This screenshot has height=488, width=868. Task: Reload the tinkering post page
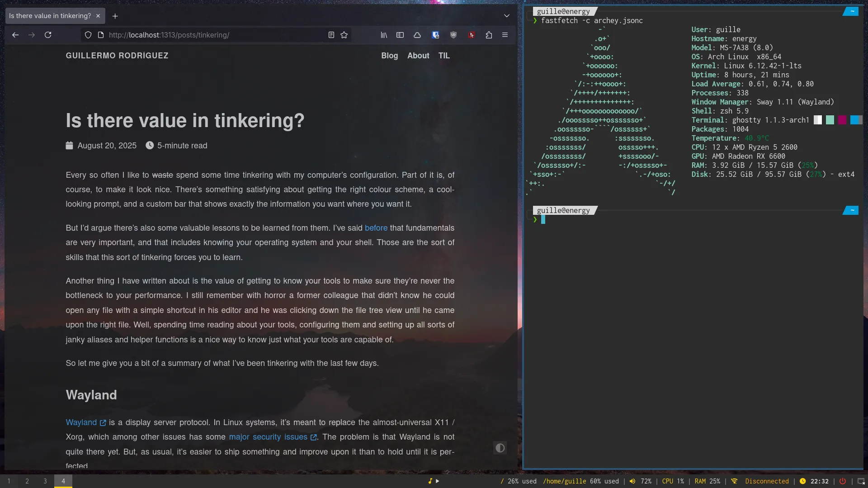point(48,35)
